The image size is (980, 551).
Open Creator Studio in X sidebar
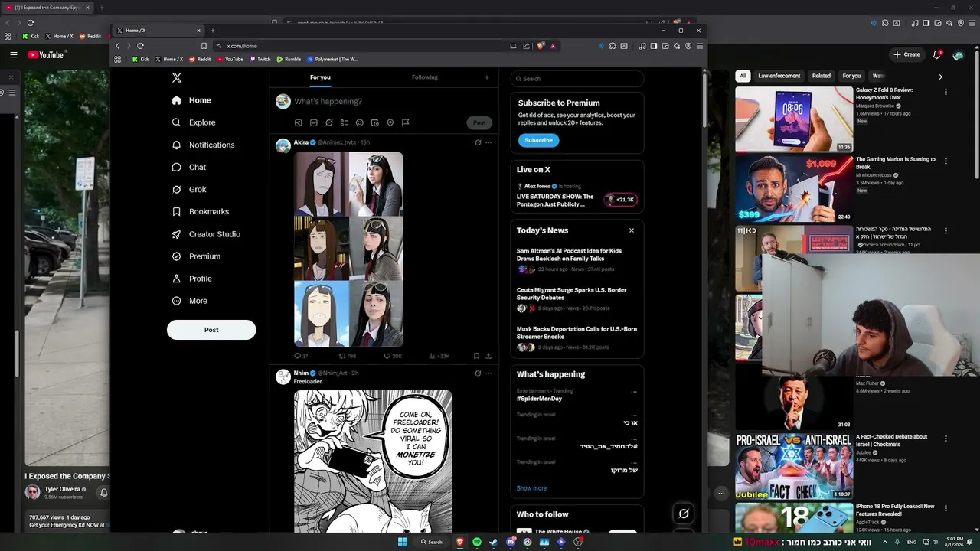[x=206, y=234]
